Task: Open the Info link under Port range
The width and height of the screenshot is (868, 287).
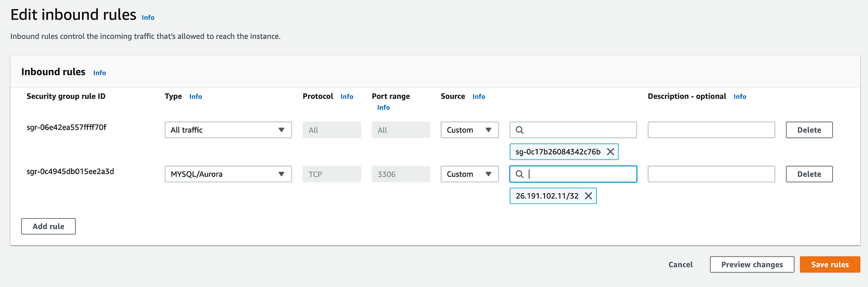Action: click(x=384, y=107)
